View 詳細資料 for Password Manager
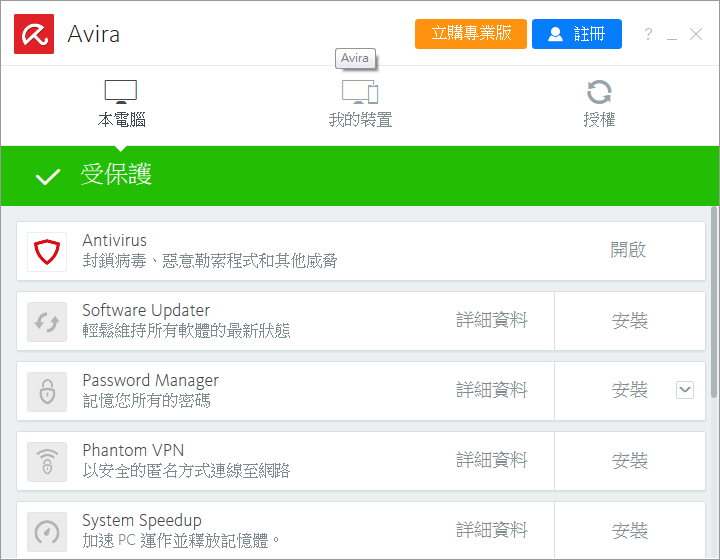720x560 pixels. coord(492,390)
